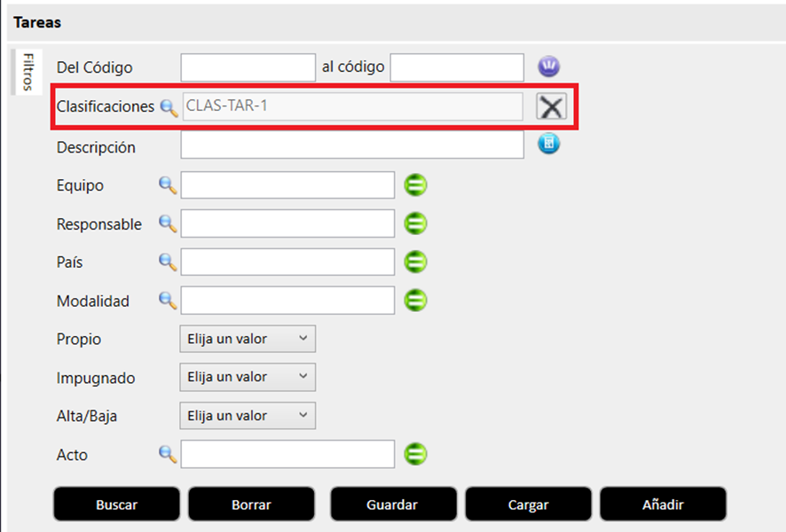Open the Equipo lookup magnifier
The height and width of the screenshot is (532, 786).
tap(168, 185)
